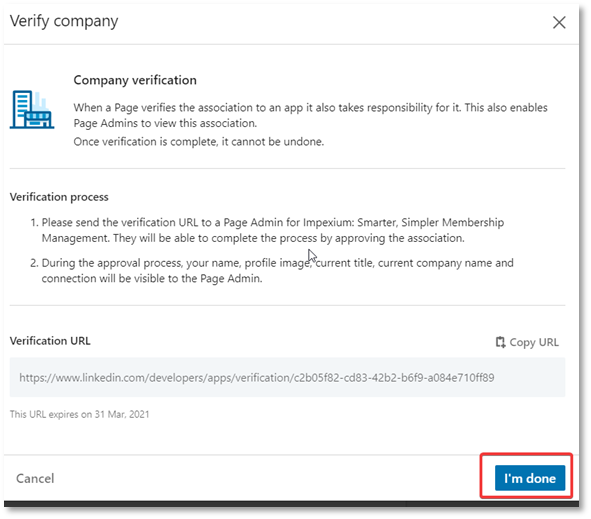The height and width of the screenshot is (519, 591).
Task: Click the paragraph about Page Admins association
Action: 311,115
